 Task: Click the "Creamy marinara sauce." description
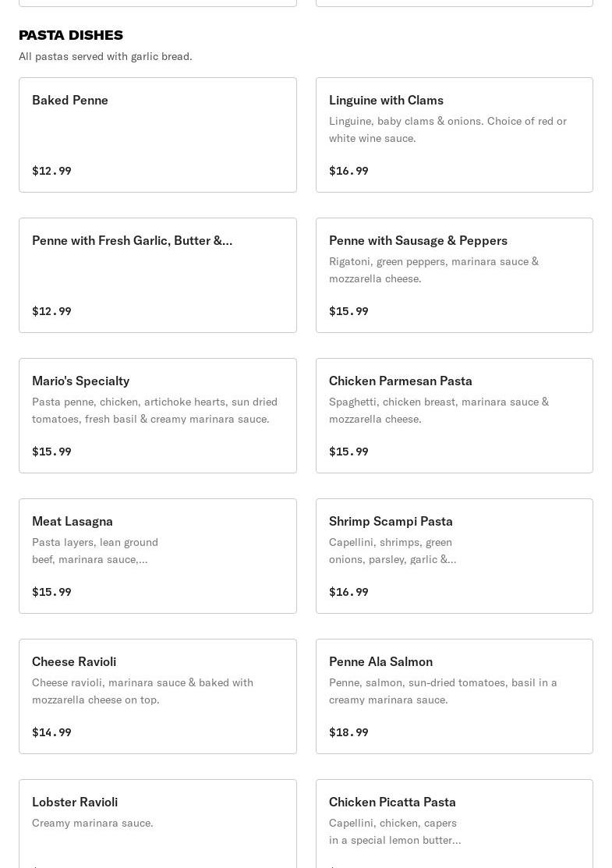93,823
